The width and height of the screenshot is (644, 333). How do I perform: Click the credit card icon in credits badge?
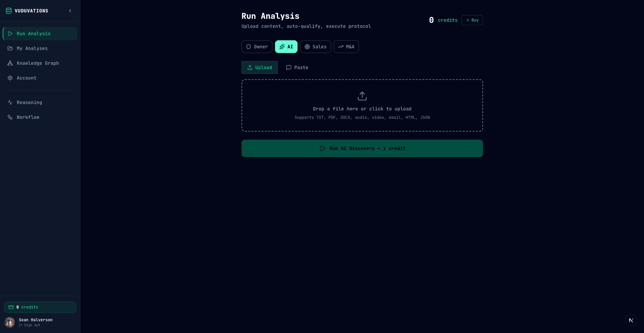(x=11, y=307)
